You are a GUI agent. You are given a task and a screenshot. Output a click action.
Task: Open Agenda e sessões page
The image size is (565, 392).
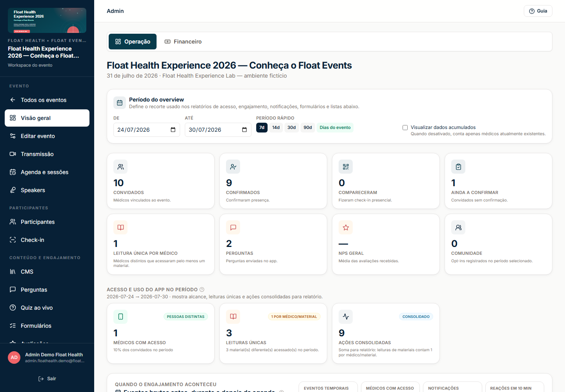click(47, 172)
